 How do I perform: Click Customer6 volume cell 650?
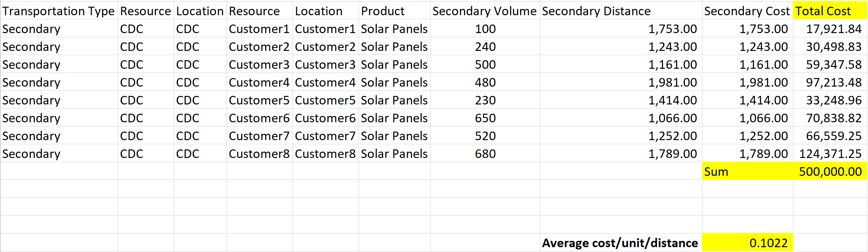click(x=485, y=118)
